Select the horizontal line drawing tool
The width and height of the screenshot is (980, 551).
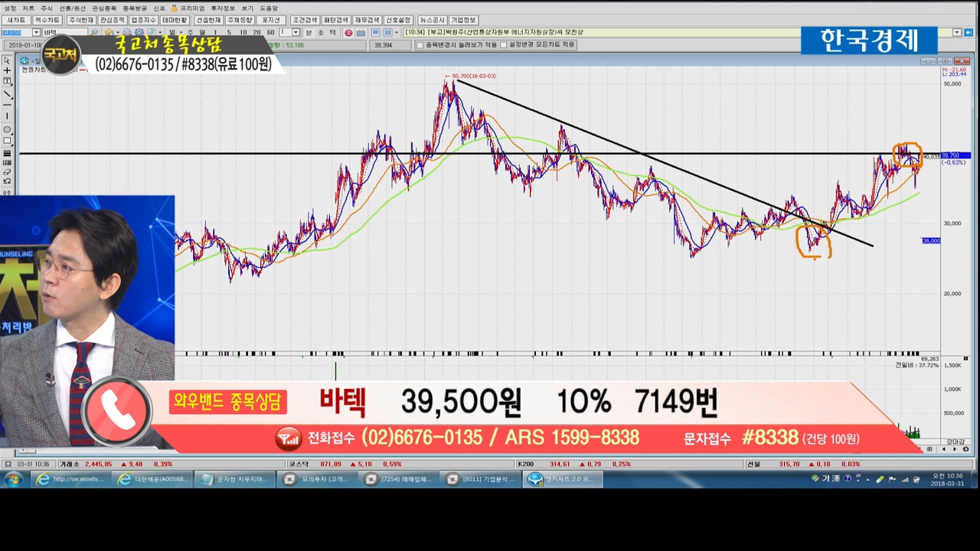(x=7, y=105)
